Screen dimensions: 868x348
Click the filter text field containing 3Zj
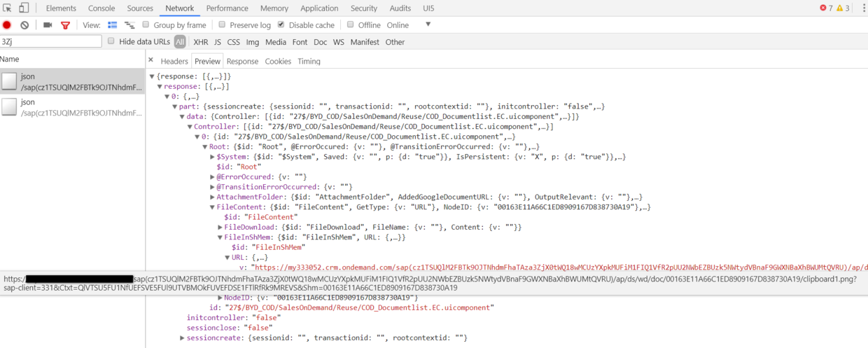pos(51,42)
